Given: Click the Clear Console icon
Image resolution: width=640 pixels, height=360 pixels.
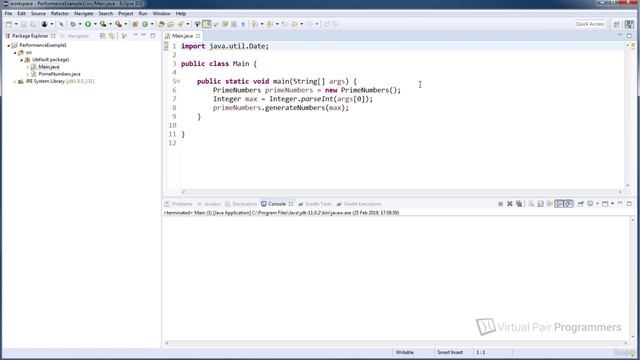Looking at the screenshot, I should (x=531, y=204).
